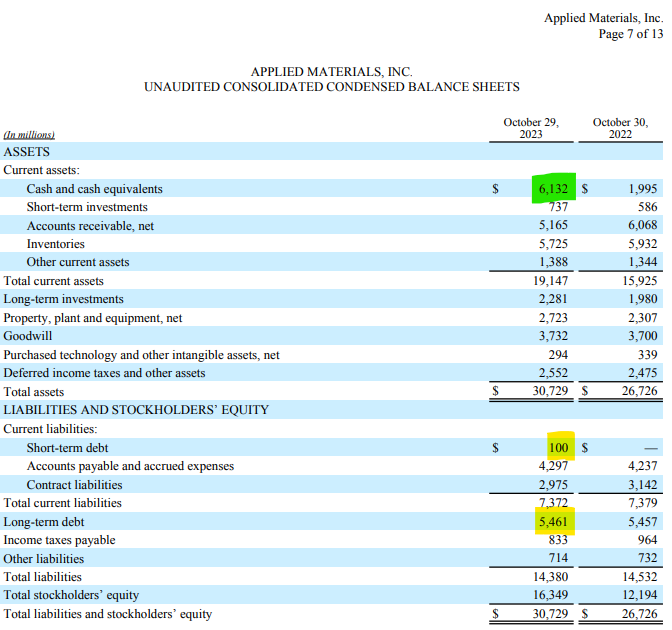This screenshot has height=630, width=672.
Task: Select the 2022 cash value 1,995
Action: (642, 189)
